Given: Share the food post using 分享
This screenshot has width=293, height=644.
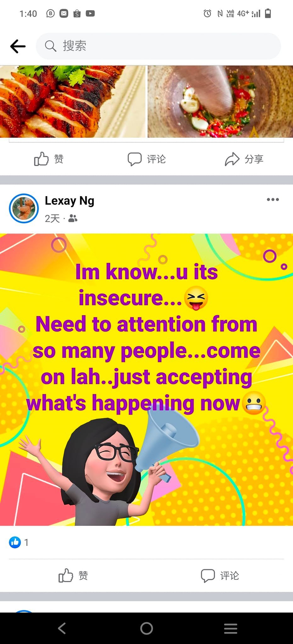Looking at the screenshot, I should point(244,159).
